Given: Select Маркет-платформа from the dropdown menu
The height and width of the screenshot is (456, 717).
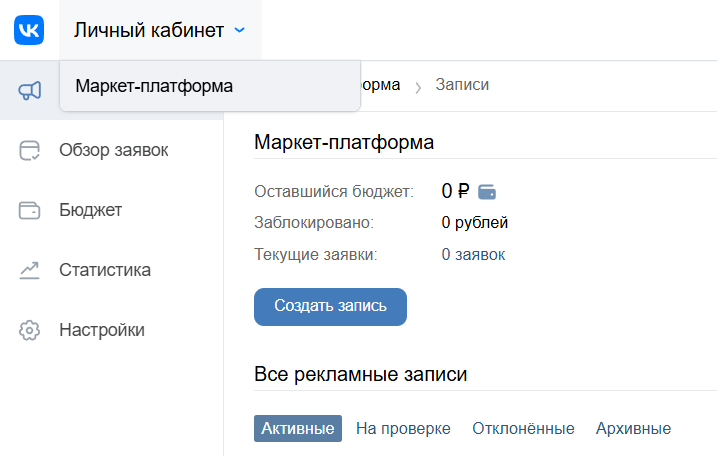Looking at the screenshot, I should point(154,86).
